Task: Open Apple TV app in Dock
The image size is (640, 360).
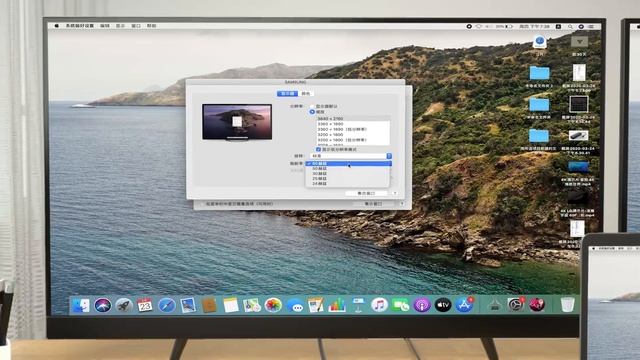Action: pos(443,305)
